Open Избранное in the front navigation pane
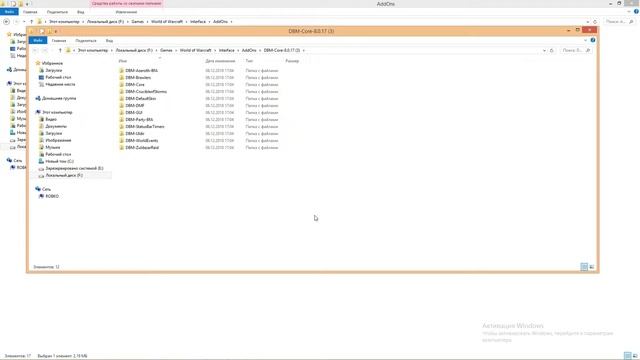640x360 pixels. click(x=52, y=63)
